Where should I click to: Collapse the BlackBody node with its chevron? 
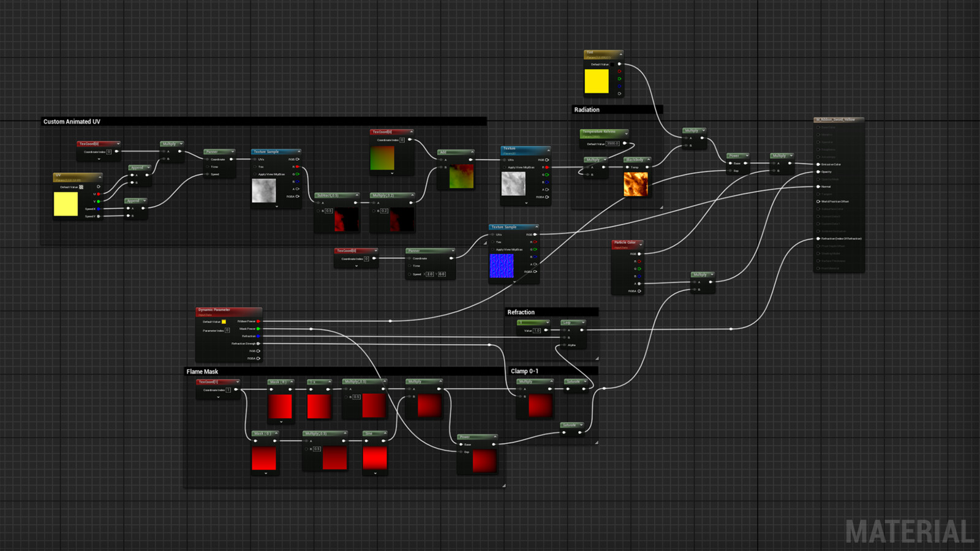click(x=649, y=159)
